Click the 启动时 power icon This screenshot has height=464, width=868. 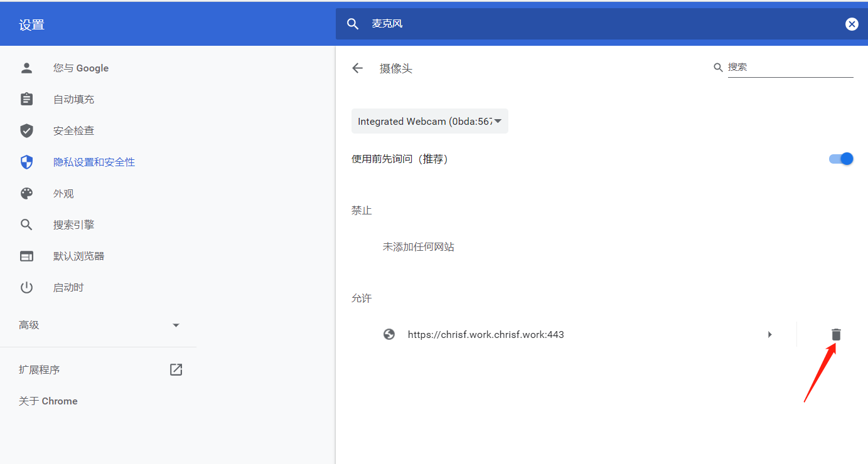pyautogui.click(x=26, y=287)
